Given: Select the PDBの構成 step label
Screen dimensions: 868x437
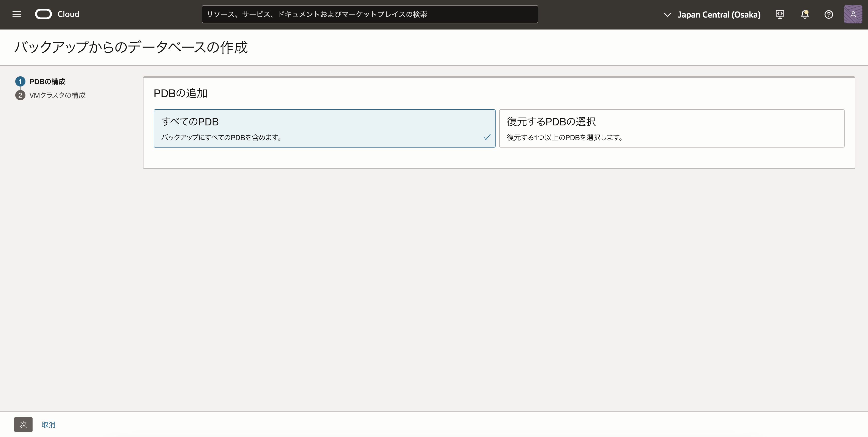Looking at the screenshot, I should [x=48, y=82].
